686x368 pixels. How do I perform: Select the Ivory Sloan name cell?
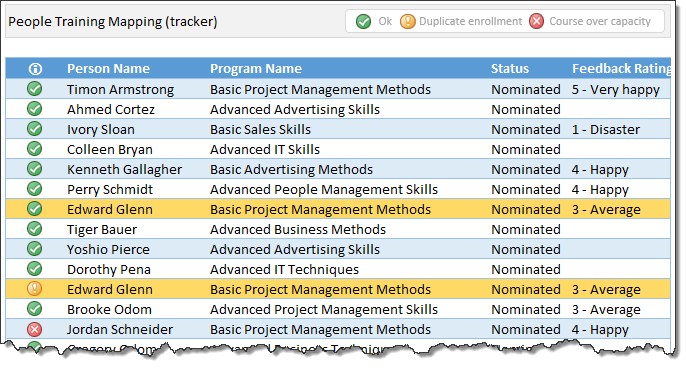click(101, 130)
